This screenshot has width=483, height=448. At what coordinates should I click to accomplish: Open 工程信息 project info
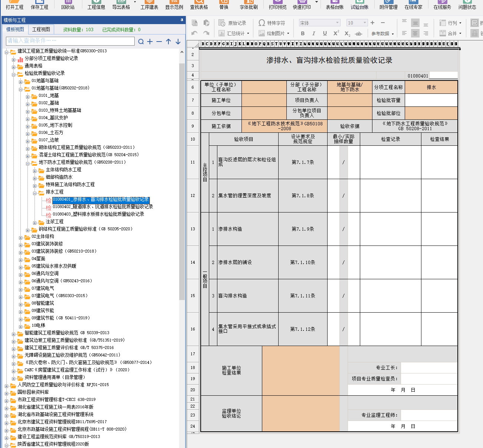point(96,5)
